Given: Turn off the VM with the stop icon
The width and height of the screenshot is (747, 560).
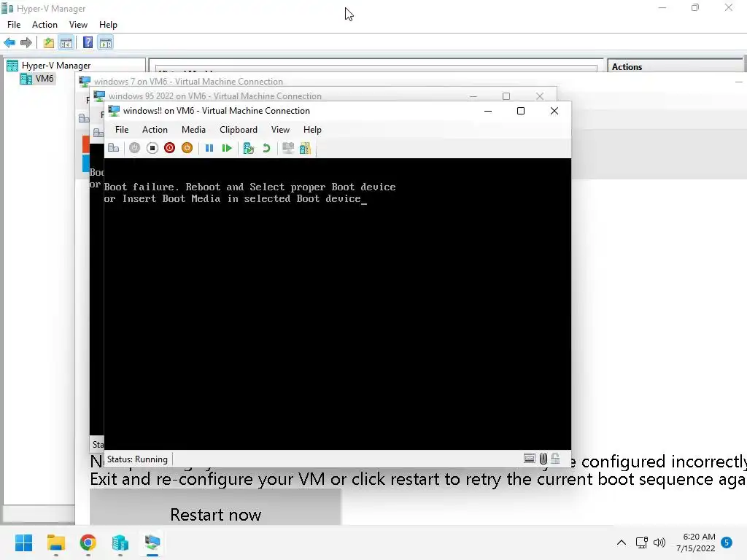Looking at the screenshot, I should pyautogui.click(x=152, y=148).
